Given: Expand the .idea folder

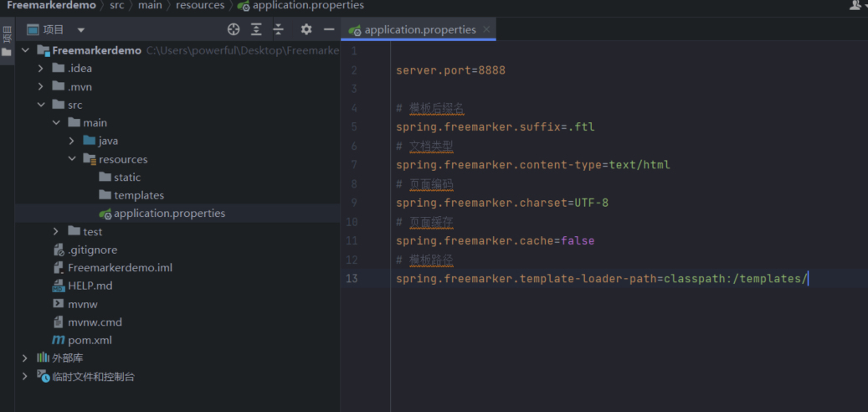Looking at the screenshot, I should [40, 69].
